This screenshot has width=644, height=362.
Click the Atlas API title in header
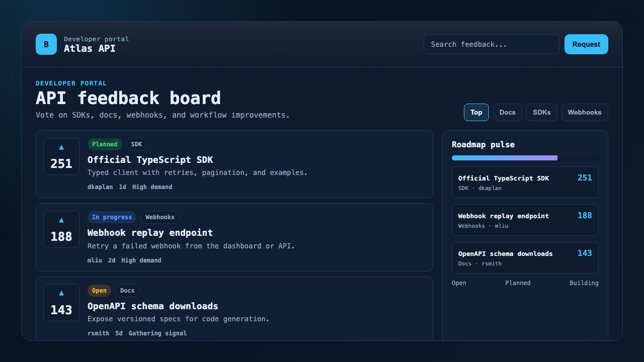pyautogui.click(x=90, y=49)
